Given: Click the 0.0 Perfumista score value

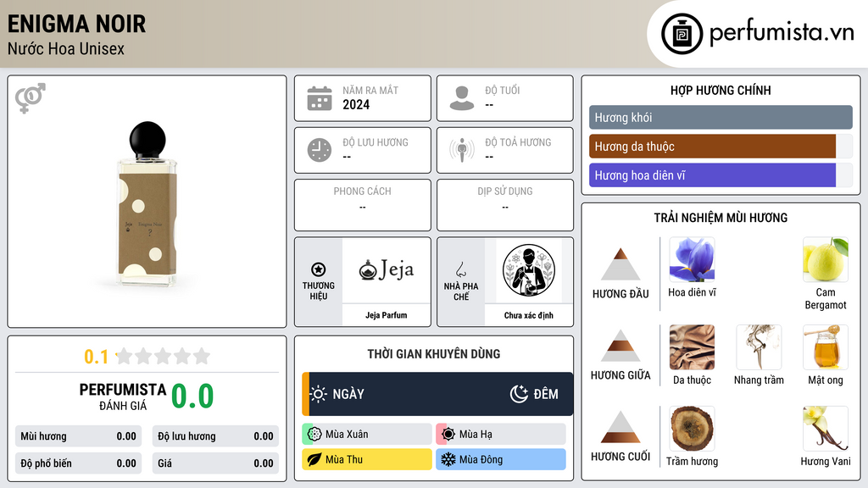Looking at the screenshot, I should point(192,396).
